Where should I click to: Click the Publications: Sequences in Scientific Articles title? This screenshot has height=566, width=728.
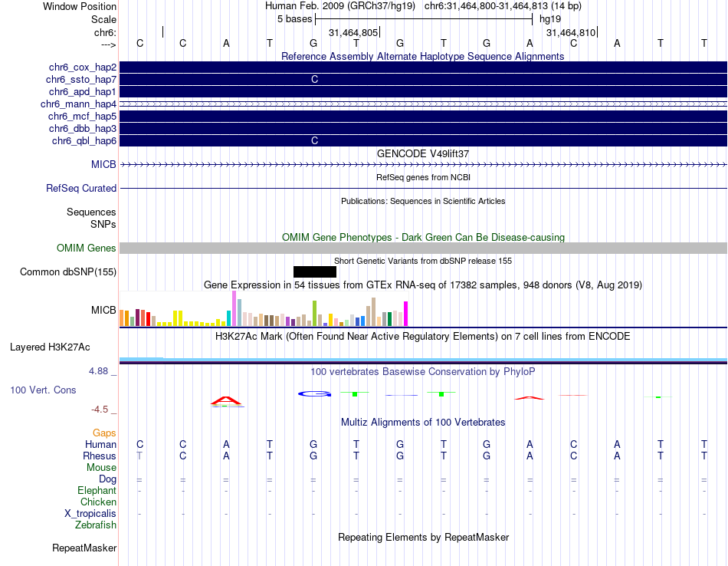(x=423, y=201)
